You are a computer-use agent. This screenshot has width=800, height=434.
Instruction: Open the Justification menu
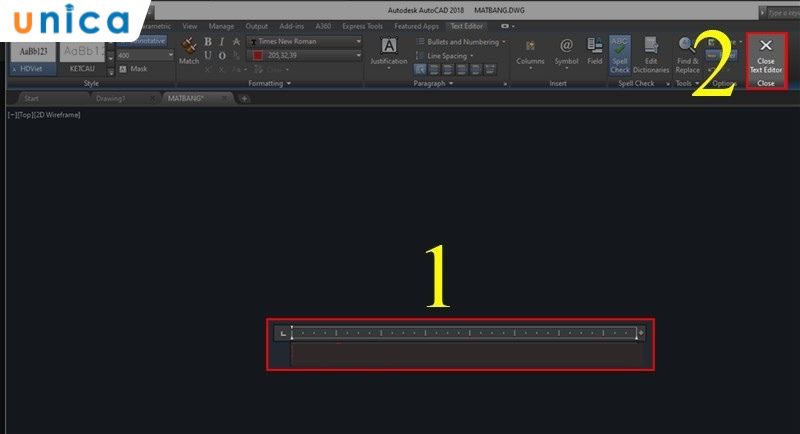tap(389, 53)
